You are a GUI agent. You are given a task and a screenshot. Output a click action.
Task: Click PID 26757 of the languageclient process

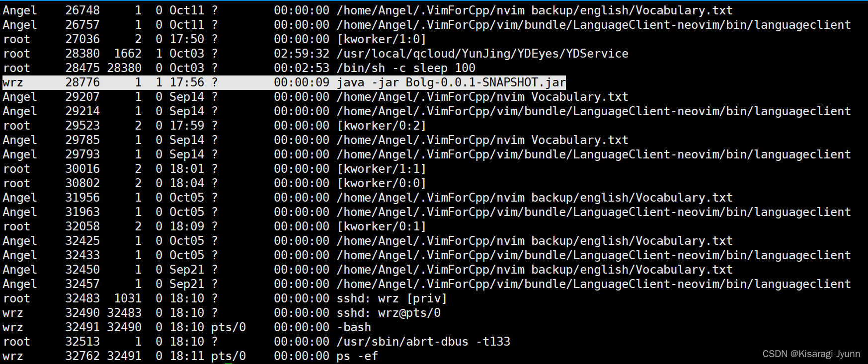tap(82, 25)
